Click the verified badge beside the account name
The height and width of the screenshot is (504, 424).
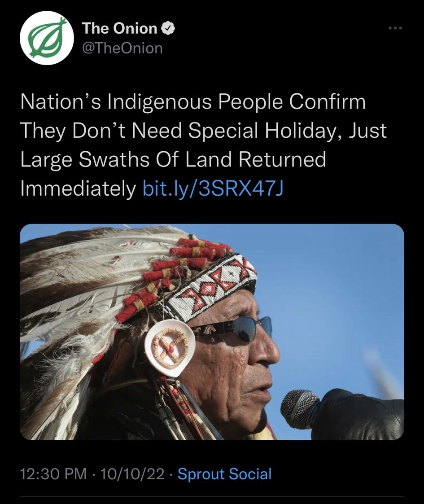click(168, 28)
